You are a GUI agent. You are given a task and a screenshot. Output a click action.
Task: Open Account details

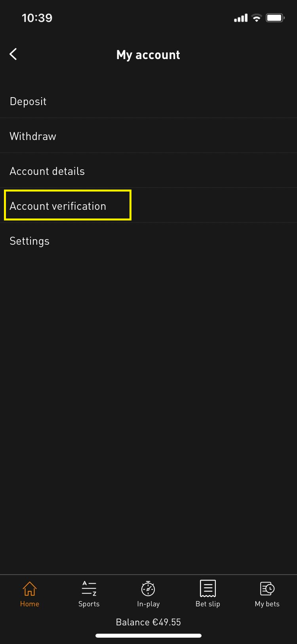tap(148, 171)
